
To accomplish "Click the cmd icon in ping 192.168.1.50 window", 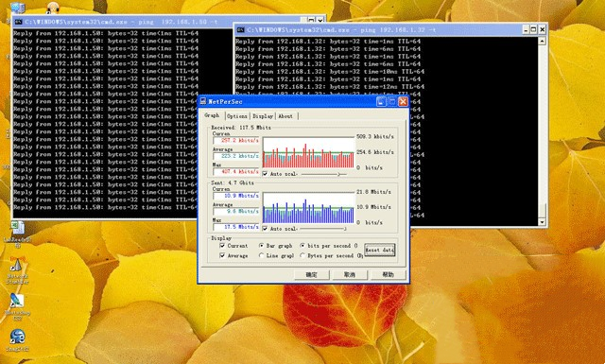I will 18,22.
